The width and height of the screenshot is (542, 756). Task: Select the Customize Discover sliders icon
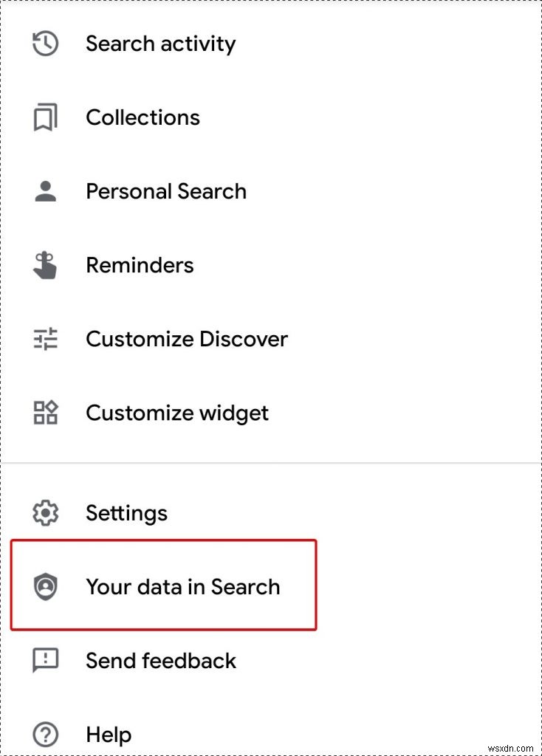(x=44, y=338)
